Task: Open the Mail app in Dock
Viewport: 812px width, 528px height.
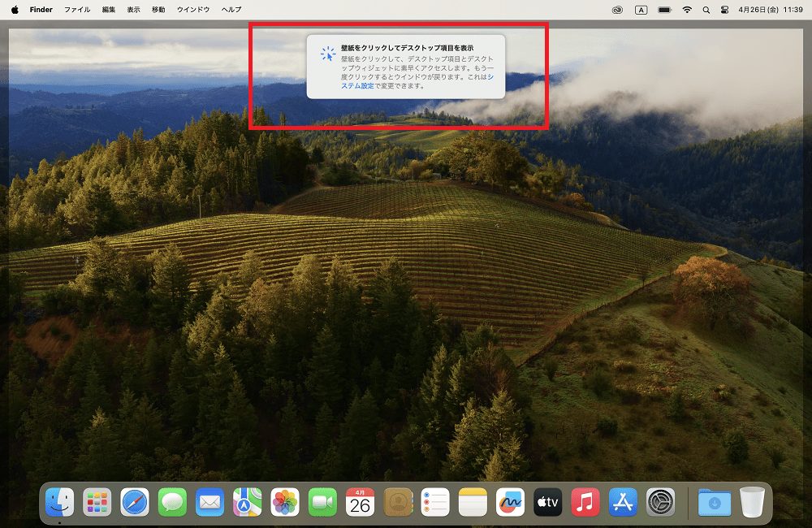Action: pos(209,502)
